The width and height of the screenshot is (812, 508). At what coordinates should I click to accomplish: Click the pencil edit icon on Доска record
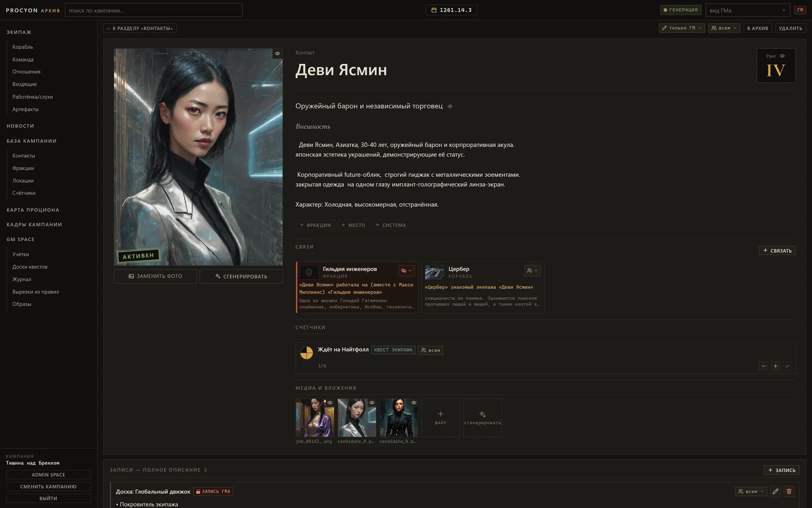click(775, 491)
